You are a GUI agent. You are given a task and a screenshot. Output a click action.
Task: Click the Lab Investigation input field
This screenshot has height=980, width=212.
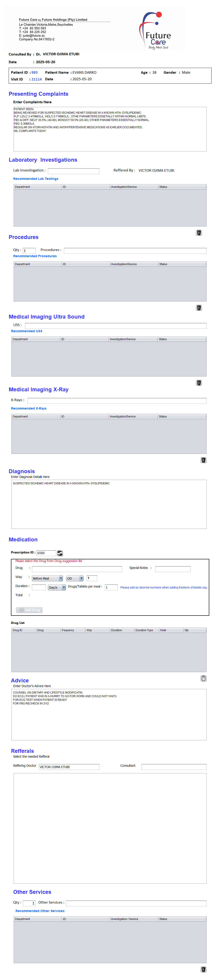(73, 171)
